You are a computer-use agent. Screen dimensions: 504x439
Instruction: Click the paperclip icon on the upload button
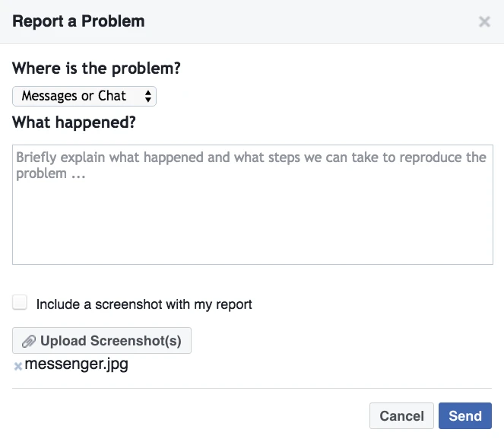[29, 341]
